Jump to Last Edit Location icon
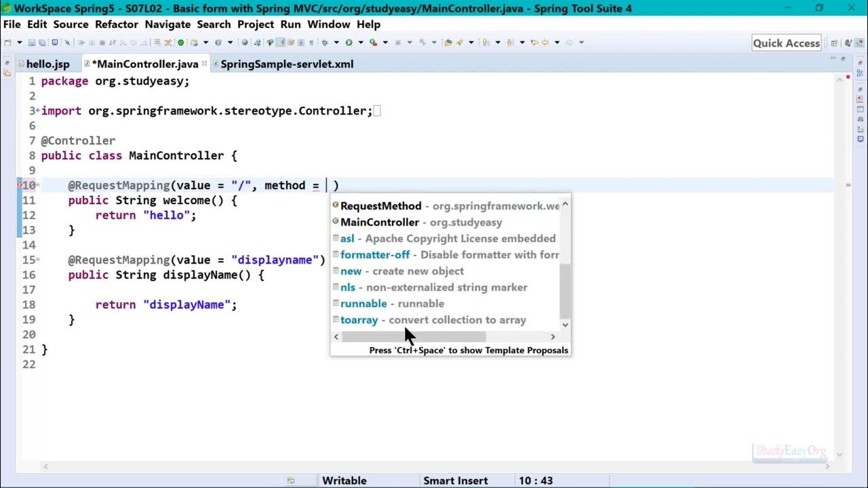This screenshot has height=488, width=868. pos(534,43)
